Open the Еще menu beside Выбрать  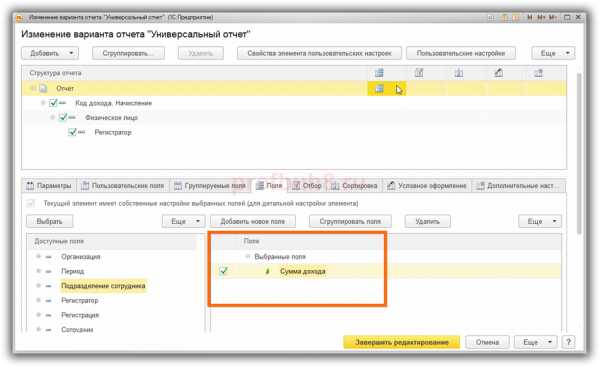click(183, 221)
